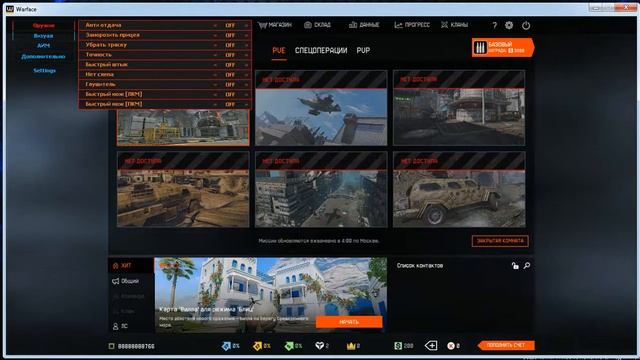This screenshot has width=640, height=360.
Task: Click left arrow on Глушитель row
Action: pyautogui.click(x=215, y=84)
